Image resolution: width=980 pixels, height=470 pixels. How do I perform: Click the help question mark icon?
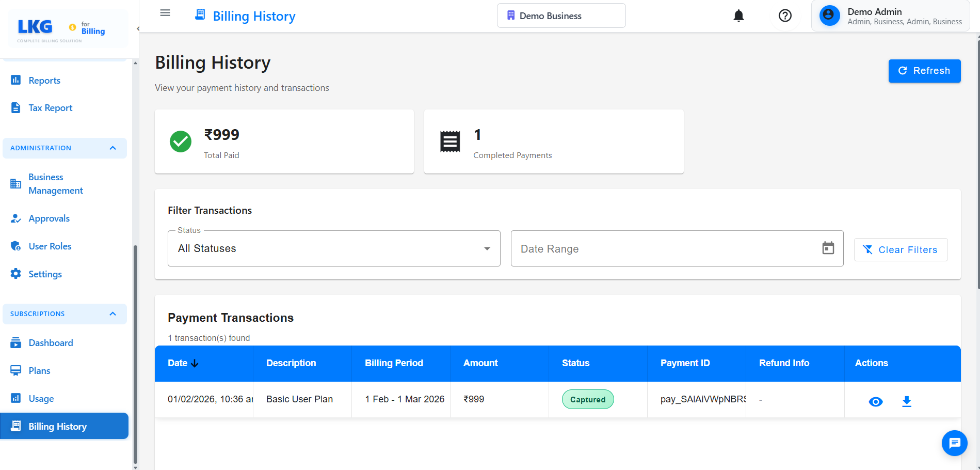pos(785,15)
